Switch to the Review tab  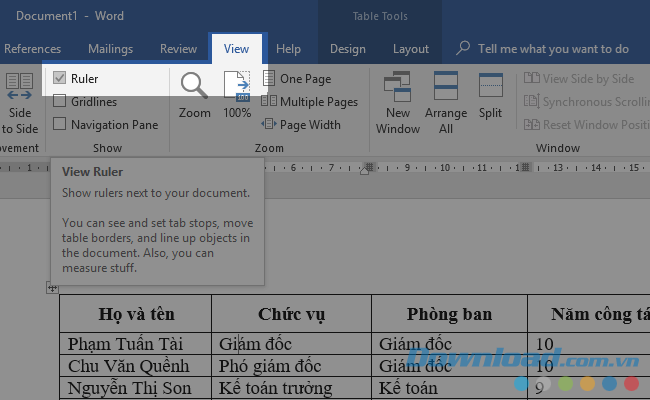click(x=178, y=49)
